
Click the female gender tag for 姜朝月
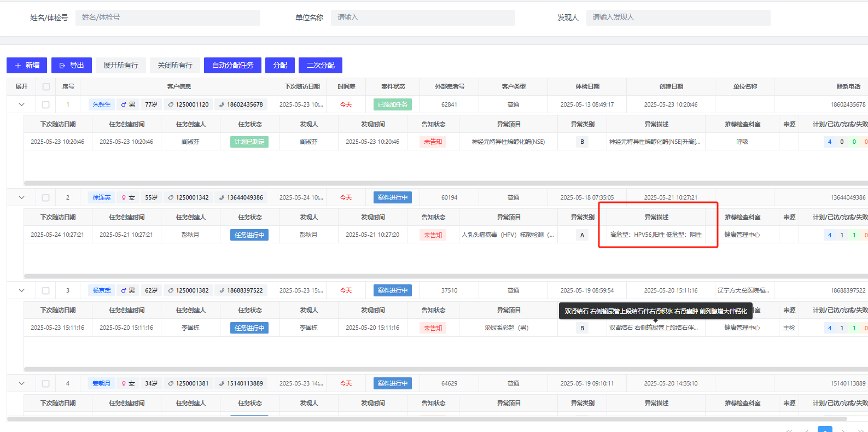[x=128, y=383]
